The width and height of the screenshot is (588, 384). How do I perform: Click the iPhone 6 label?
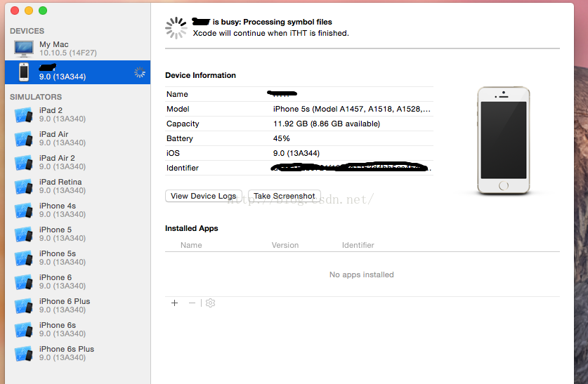coord(55,277)
